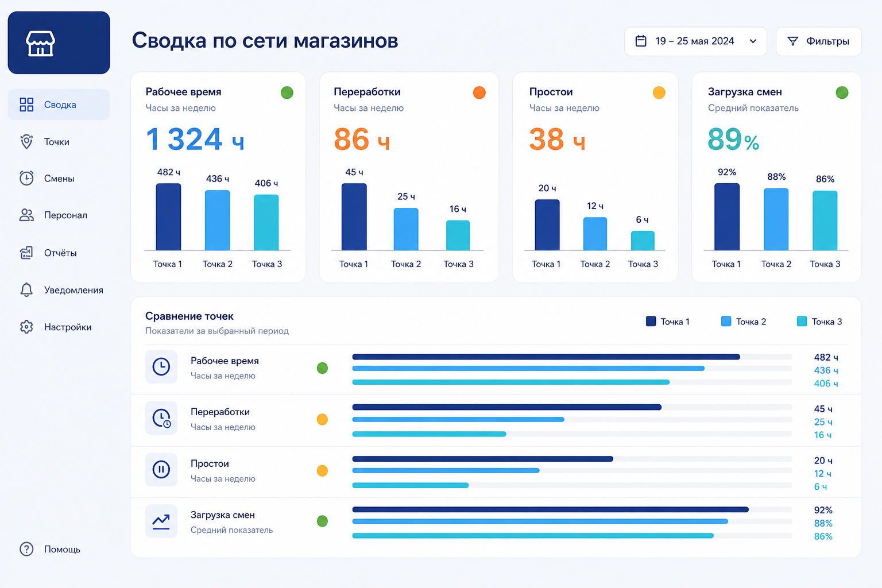Open the Сводка menu item
Screen dimensions: 882x588
pos(59,105)
